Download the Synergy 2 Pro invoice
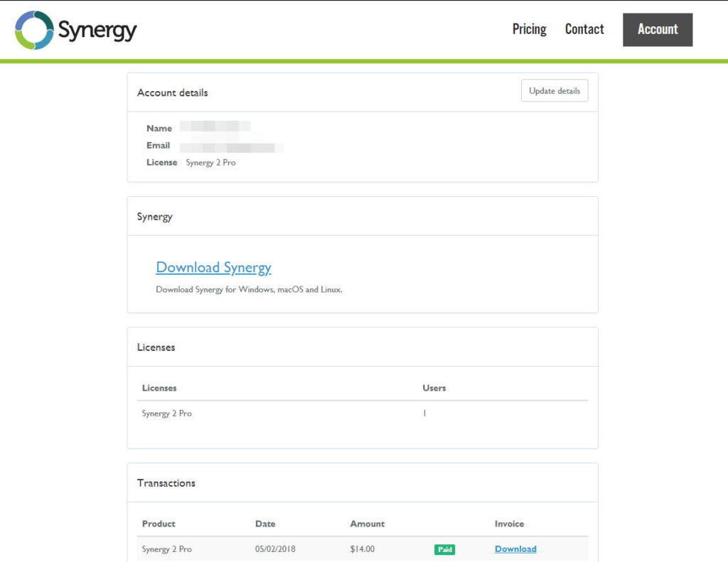The width and height of the screenshot is (728, 562). pos(515,549)
